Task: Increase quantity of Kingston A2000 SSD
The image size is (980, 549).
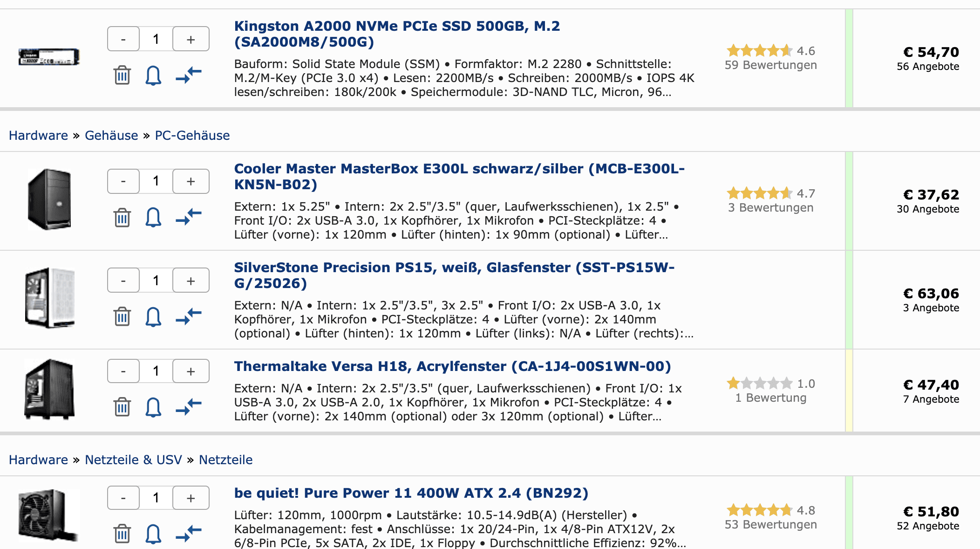Action: [x=191, y=39]
